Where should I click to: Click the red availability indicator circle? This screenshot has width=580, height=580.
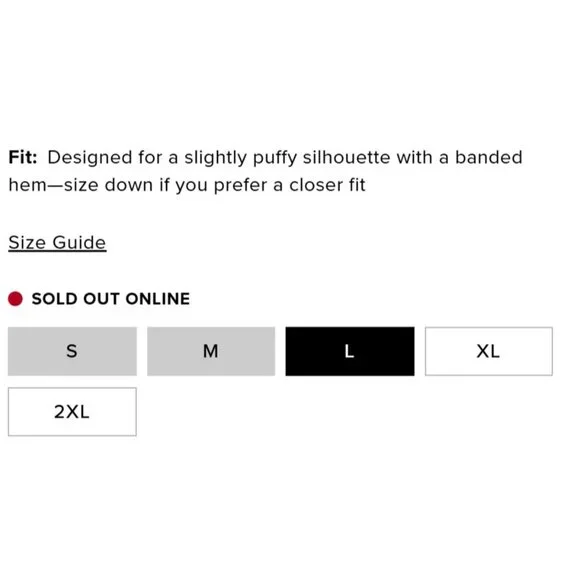tap(15, 299)
